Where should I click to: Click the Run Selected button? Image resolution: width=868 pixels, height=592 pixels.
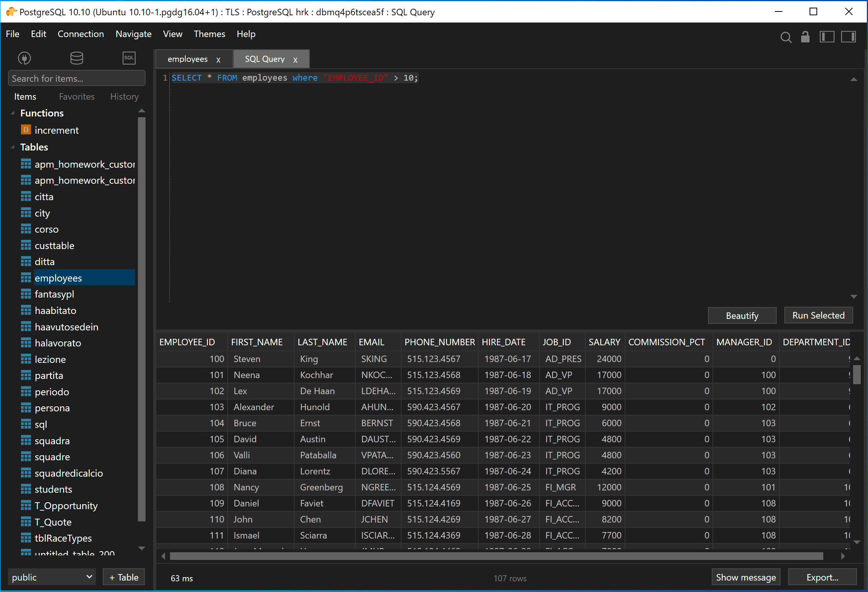pos(818,315)
